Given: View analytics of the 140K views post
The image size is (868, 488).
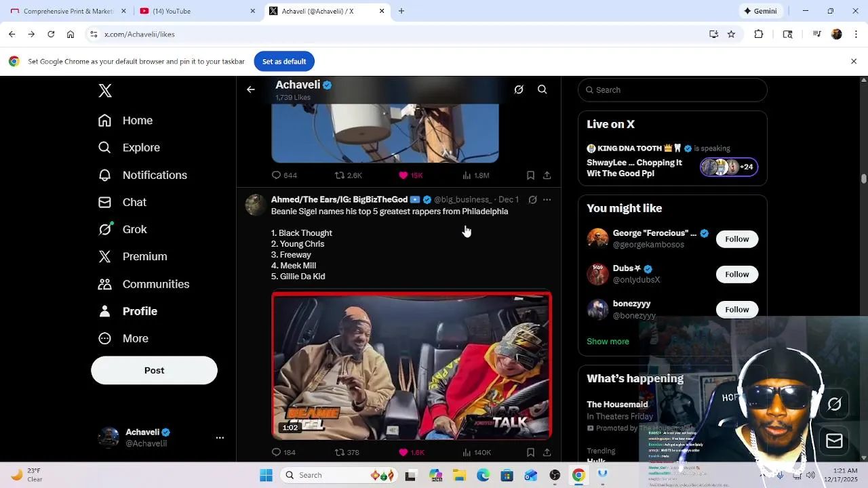Looking at the screenshot, I should [x=476, y=452].
